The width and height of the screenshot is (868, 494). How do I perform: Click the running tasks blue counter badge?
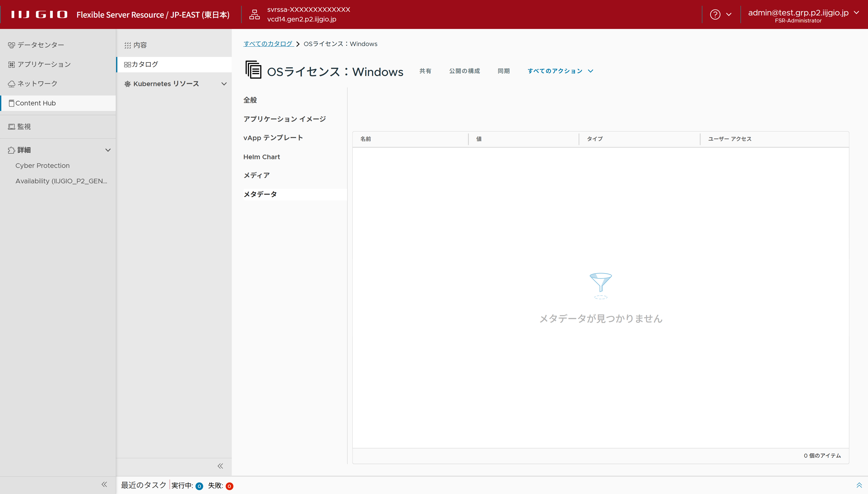(199, 486)
